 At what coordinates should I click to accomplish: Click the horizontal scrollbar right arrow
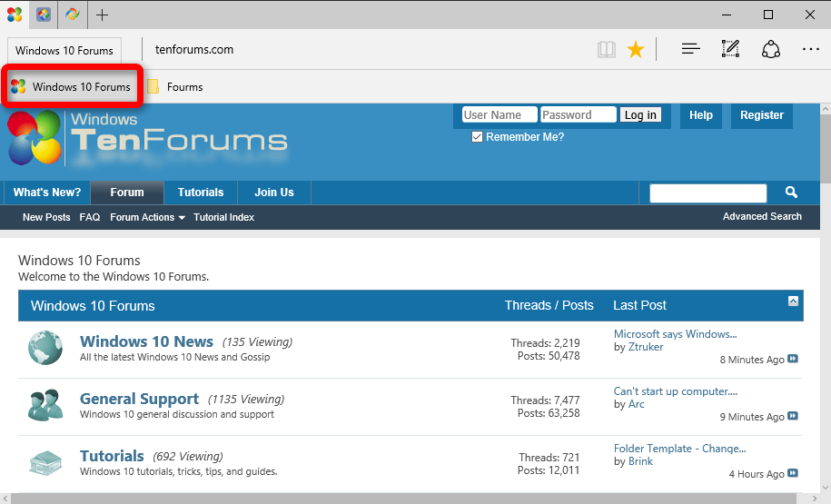(815, 499)
